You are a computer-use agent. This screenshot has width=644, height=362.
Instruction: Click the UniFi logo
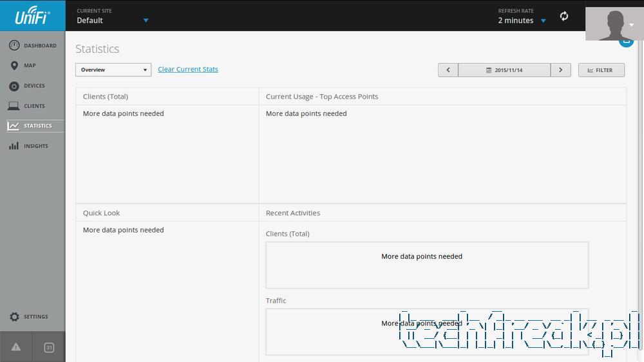32,15
